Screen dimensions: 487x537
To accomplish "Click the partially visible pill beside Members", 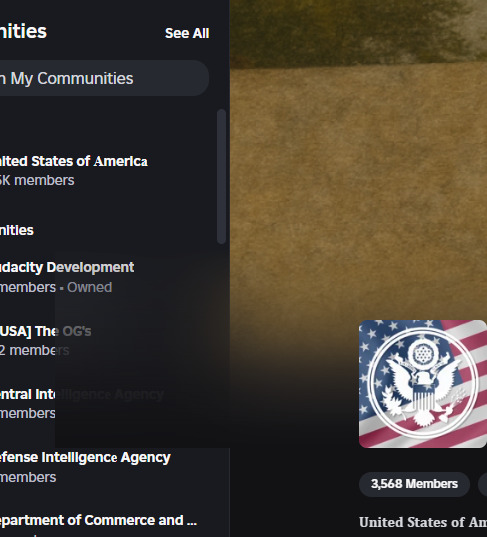I will [x=483, y=484].
